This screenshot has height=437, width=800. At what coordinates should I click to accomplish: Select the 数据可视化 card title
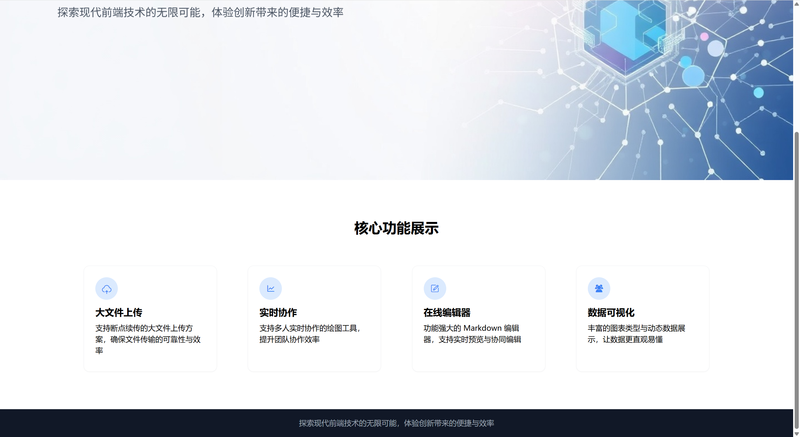[x=611, y=313]
